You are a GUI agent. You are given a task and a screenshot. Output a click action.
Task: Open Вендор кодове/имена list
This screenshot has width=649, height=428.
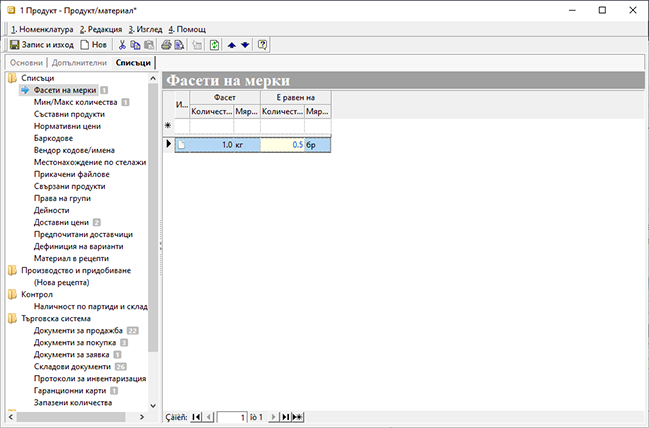74,150
